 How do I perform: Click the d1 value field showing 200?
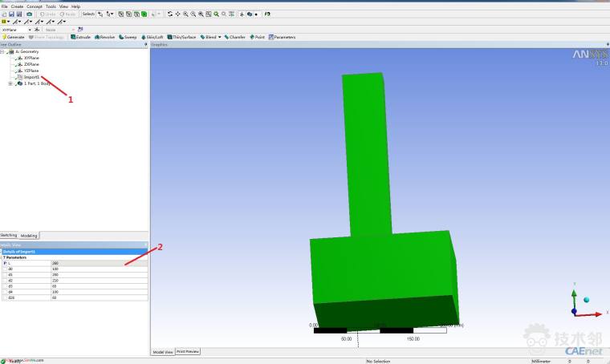(x=96, y=274)
